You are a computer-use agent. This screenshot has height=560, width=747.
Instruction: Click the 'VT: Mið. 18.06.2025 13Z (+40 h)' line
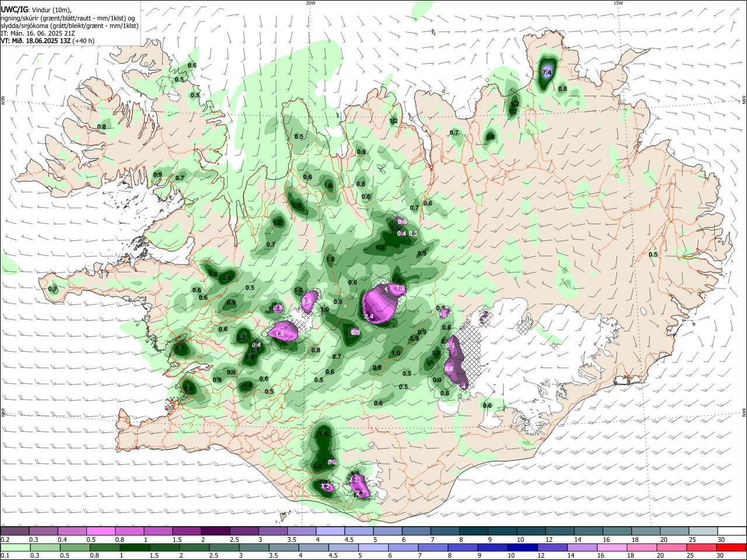point(47,41)
